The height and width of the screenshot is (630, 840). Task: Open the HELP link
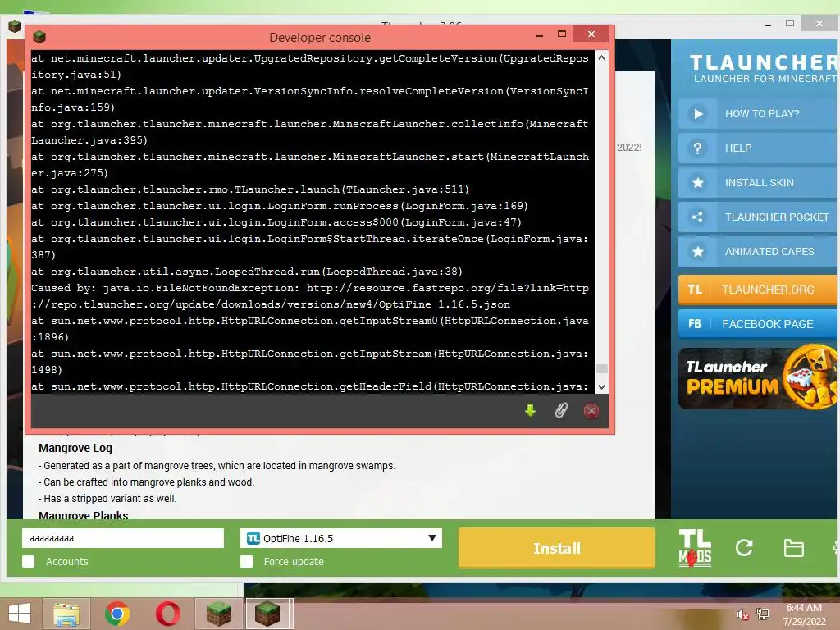738,148
